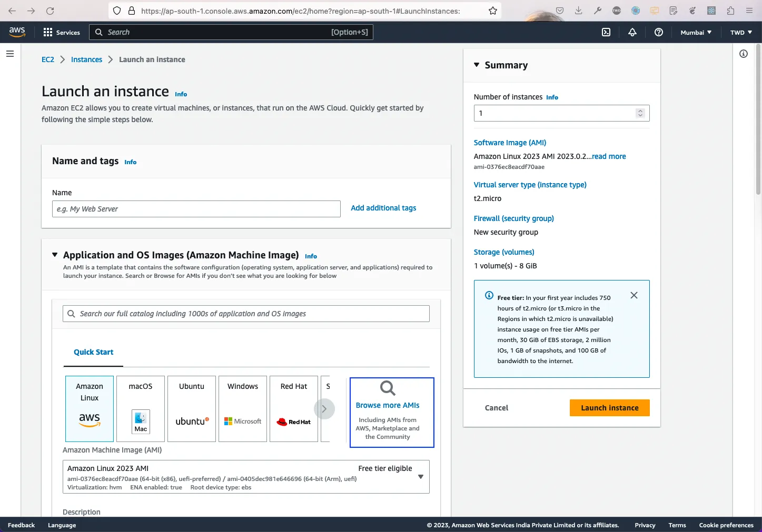Click Info beside Launch an instance
Viewport: 762px width, 532px height.
point(181,94)
